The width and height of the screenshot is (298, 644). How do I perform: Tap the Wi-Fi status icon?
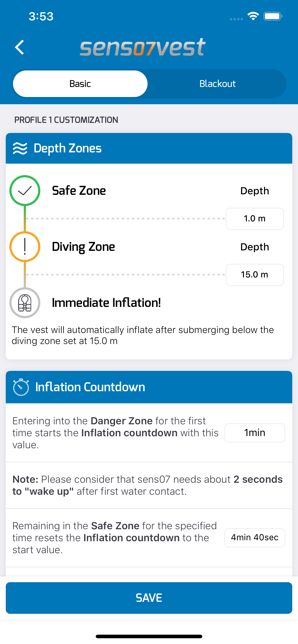click(x=253, y=16)
